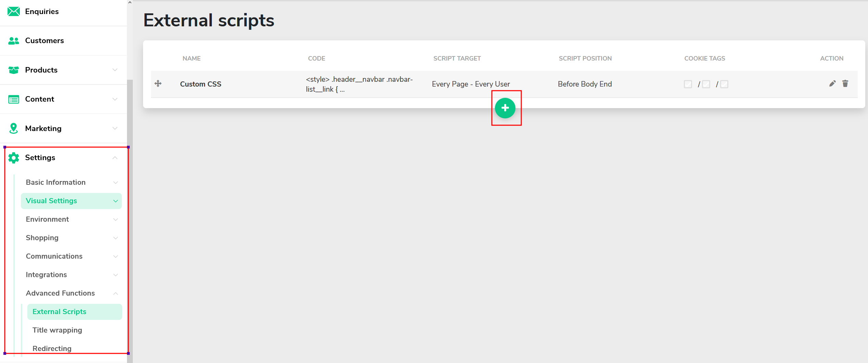The image size is (868, 363).
Task: Select the External Scripts menu item
Action: pyautogui.click(x=59, y=311)
